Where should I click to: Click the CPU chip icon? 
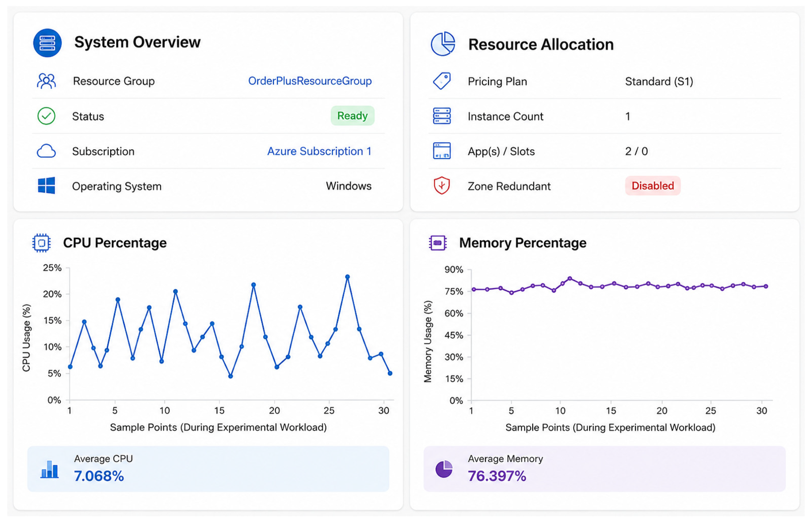pos(42,243)
